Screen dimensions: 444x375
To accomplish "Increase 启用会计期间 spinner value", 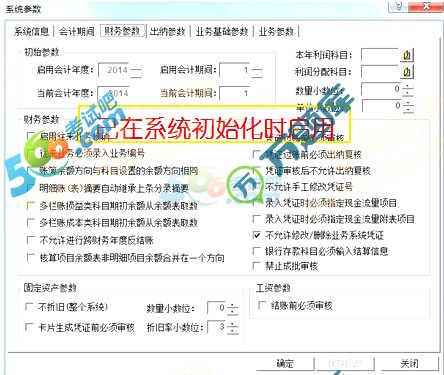I will [x=257, y=67].
